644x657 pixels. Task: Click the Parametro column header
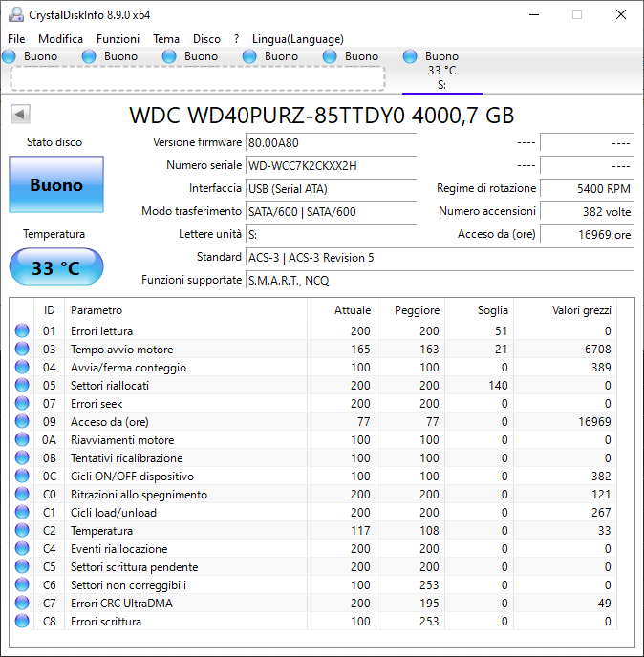[x=185, y=310]
